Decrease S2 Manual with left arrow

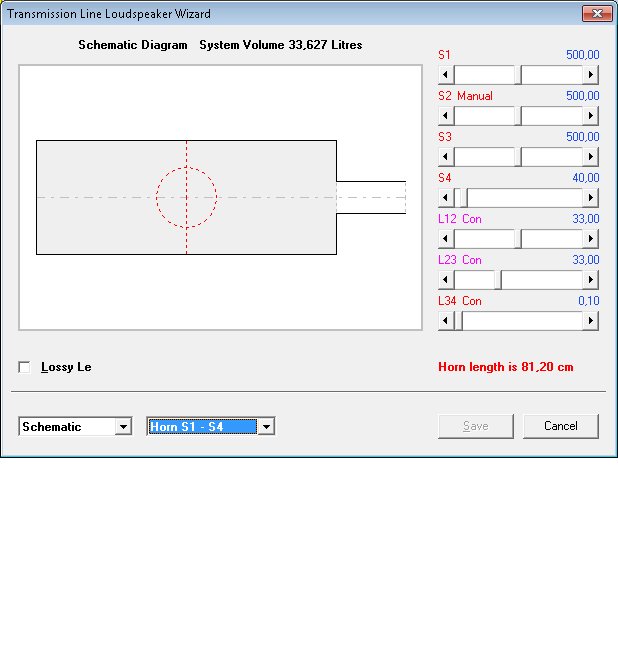[x=446, y=116]
